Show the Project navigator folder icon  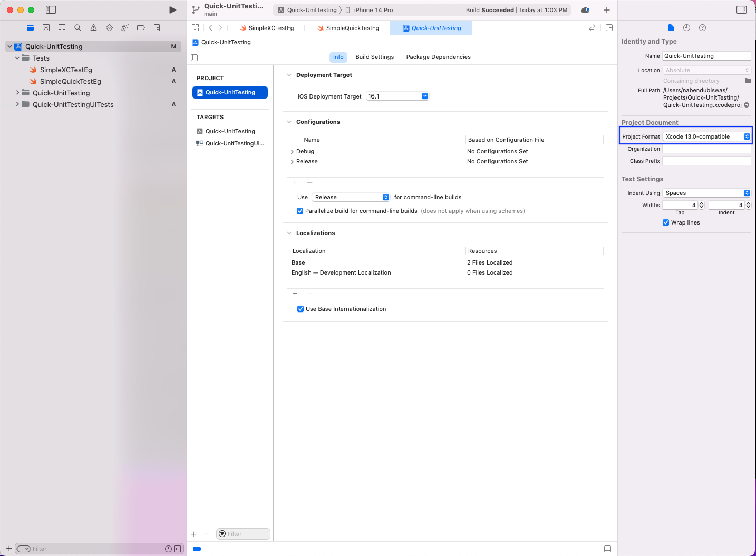coord(30,28)
